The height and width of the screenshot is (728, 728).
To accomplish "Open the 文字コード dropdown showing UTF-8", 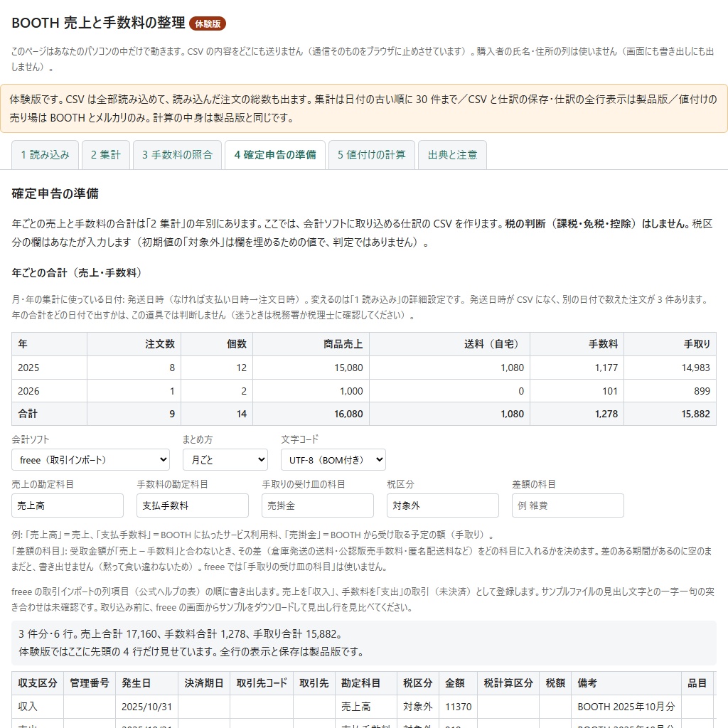I will point(333,460).
